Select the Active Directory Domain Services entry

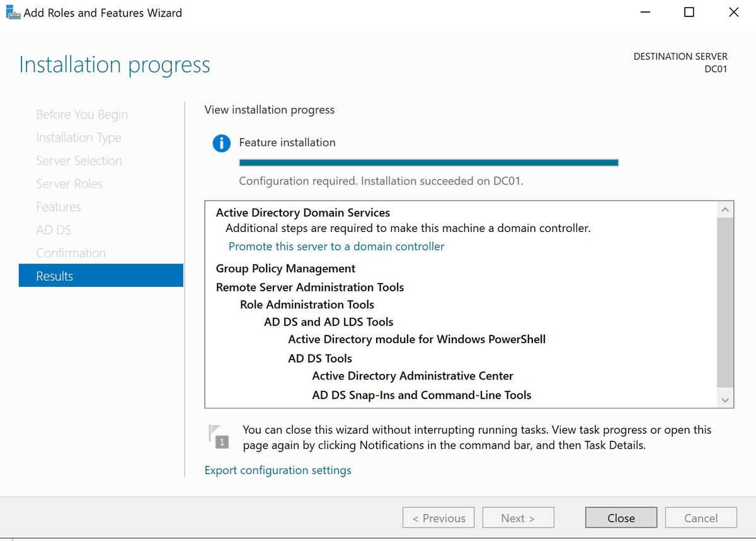click(x=302, y=212)
